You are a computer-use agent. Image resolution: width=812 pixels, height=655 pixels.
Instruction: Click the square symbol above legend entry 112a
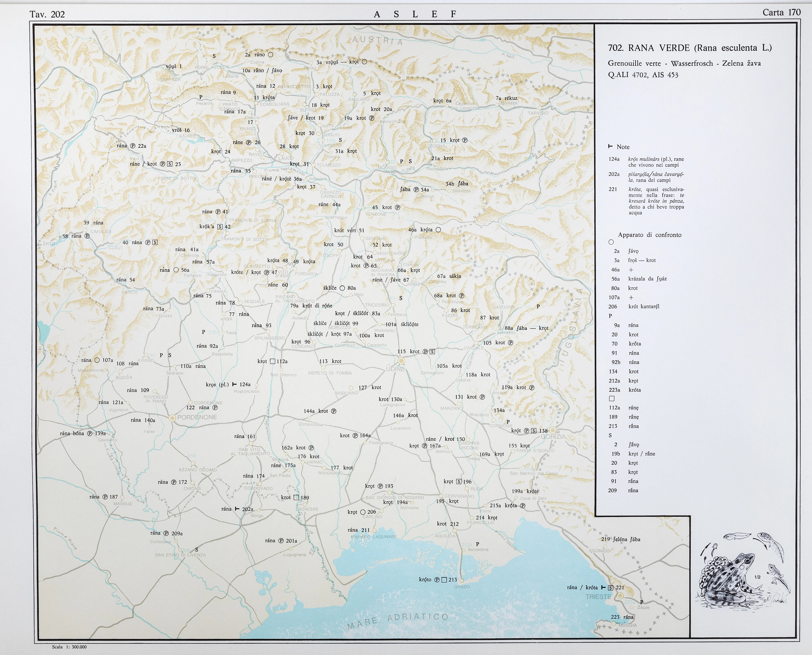point(612,398)
